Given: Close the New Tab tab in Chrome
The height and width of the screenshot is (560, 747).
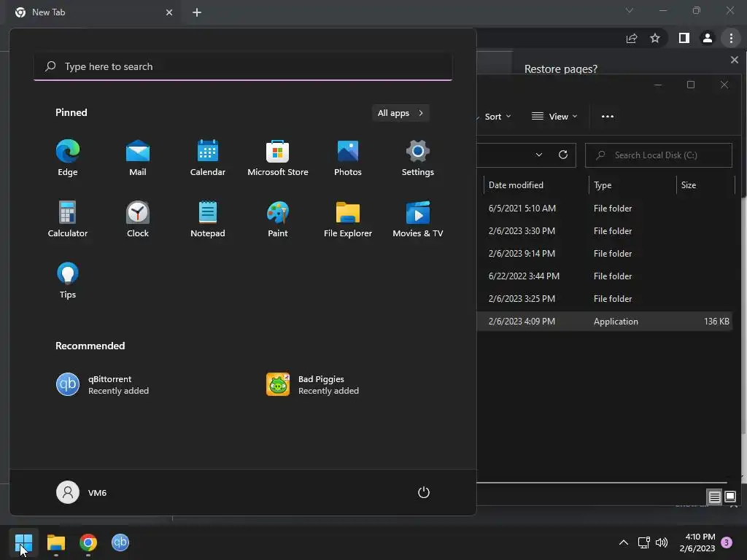Looking at the screenshot, I should (169, 12).
